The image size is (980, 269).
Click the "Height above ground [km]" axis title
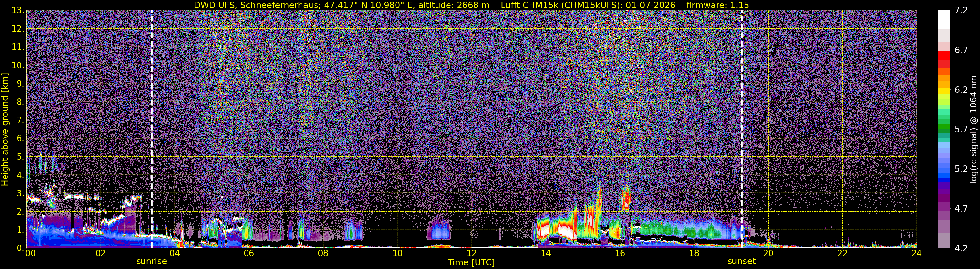[5, 129]
